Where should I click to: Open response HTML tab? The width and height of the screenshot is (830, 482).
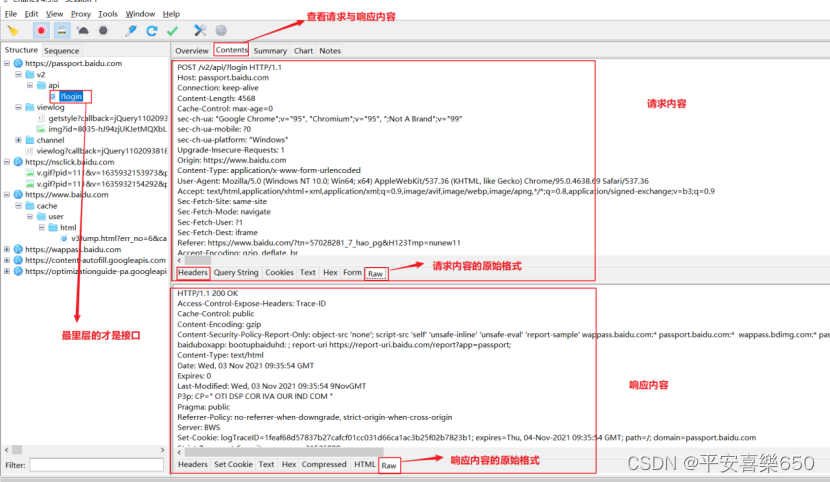(365, 464)
